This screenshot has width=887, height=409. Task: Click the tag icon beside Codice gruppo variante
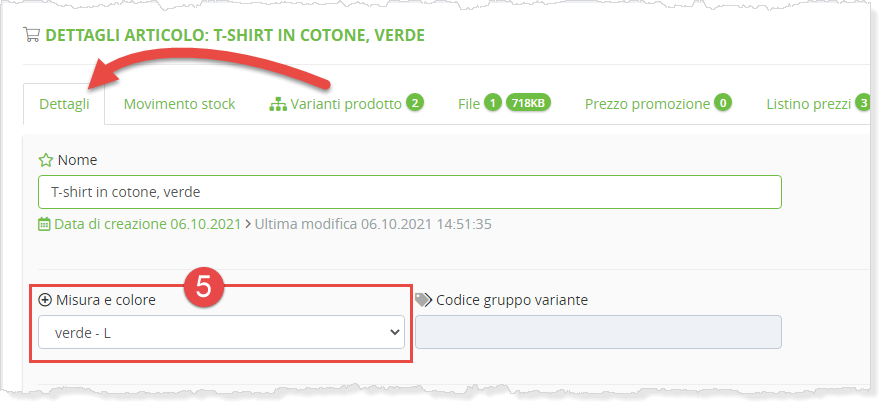422,300
